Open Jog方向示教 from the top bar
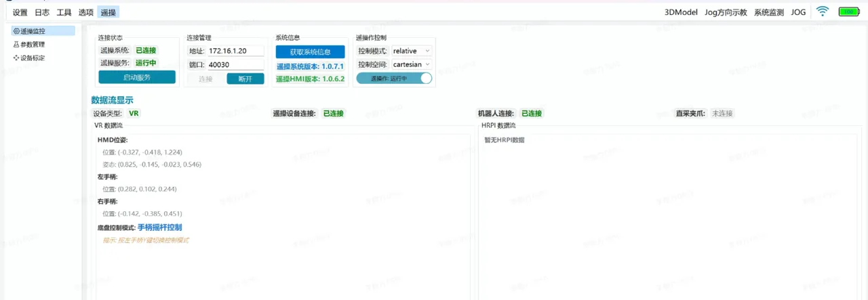The width and height of the screenshot is (868, 300). click(726, 12)
